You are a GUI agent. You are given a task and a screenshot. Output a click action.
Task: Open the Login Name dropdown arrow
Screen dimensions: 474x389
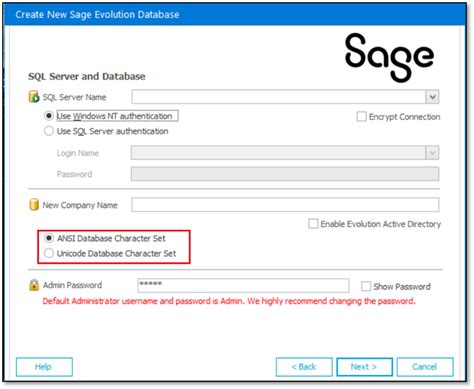coord(432,153)
